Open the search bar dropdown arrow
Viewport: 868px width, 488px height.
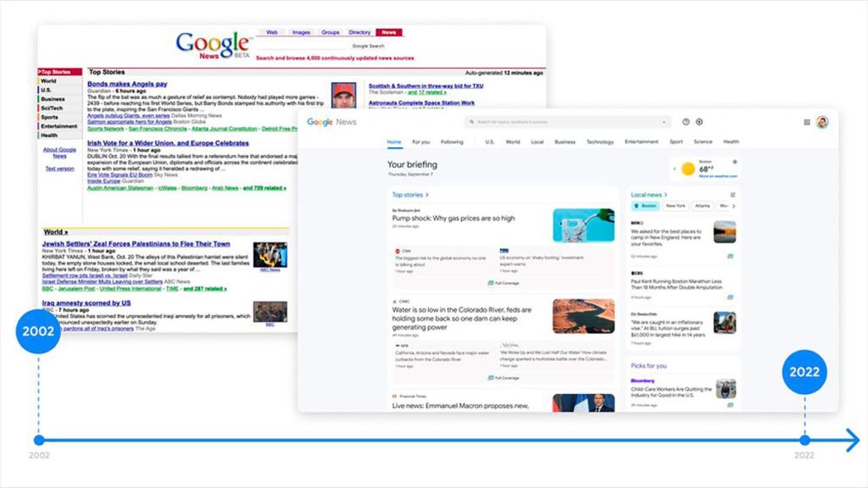(665, 122)
